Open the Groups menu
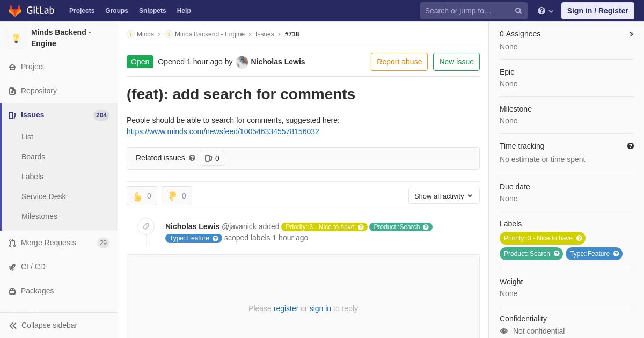 tap(116, 11)
